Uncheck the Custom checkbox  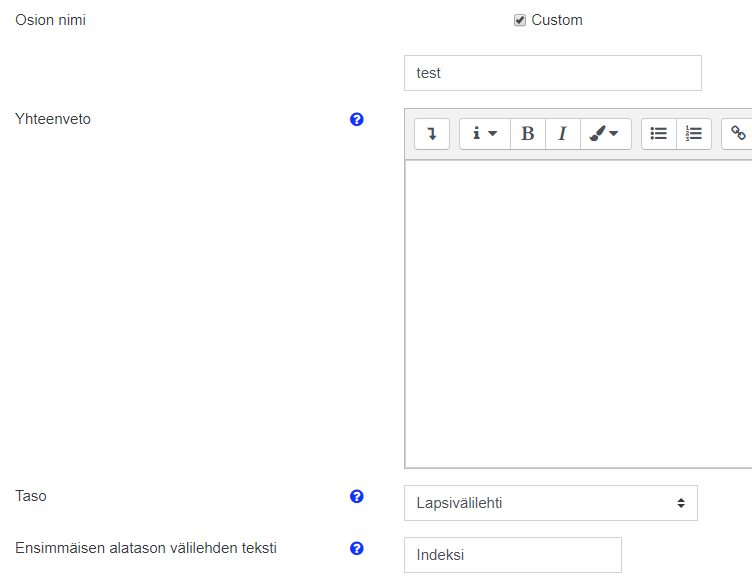520,21
